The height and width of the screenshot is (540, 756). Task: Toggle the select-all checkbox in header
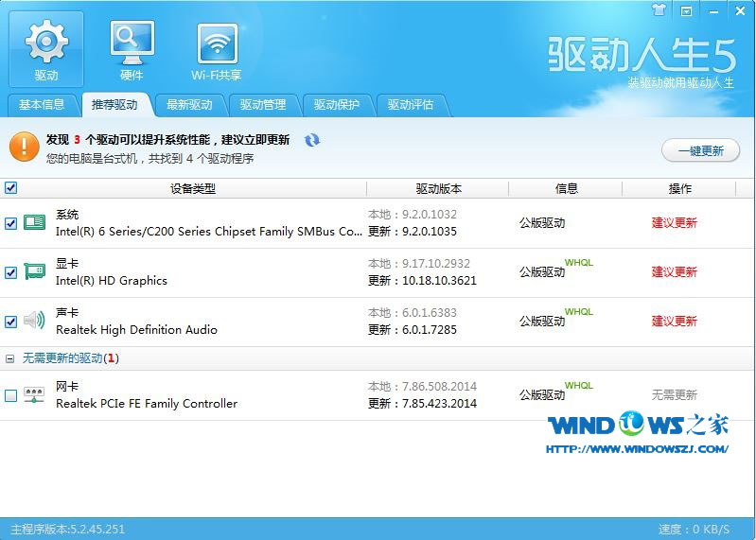click(x=10, y=188)
